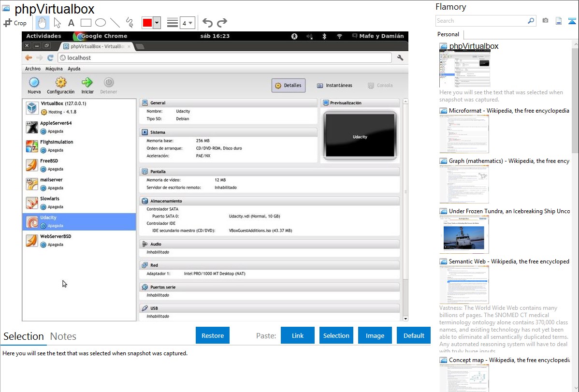This screenshot has height=392, width=579.
Task: Click the Flamory search field
Action: (481, 21)
